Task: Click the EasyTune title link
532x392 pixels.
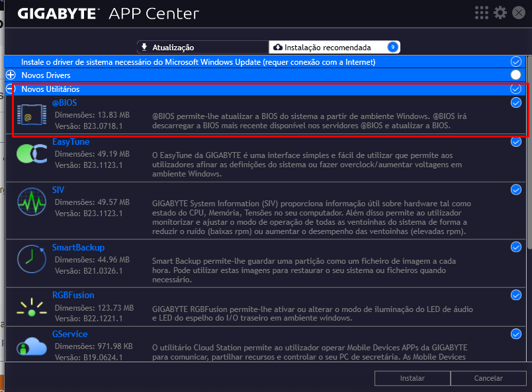Action: pyautogui.click(x=71, y=141)
